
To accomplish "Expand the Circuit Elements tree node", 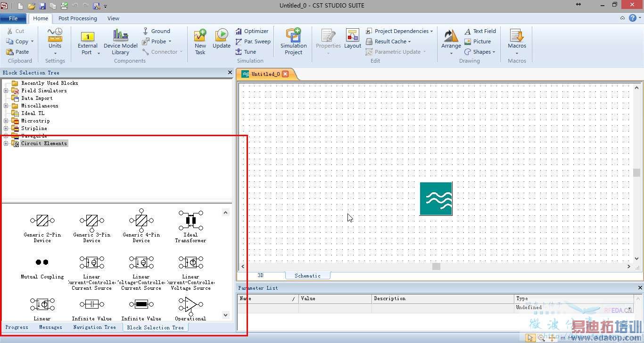I will point(6,143).
